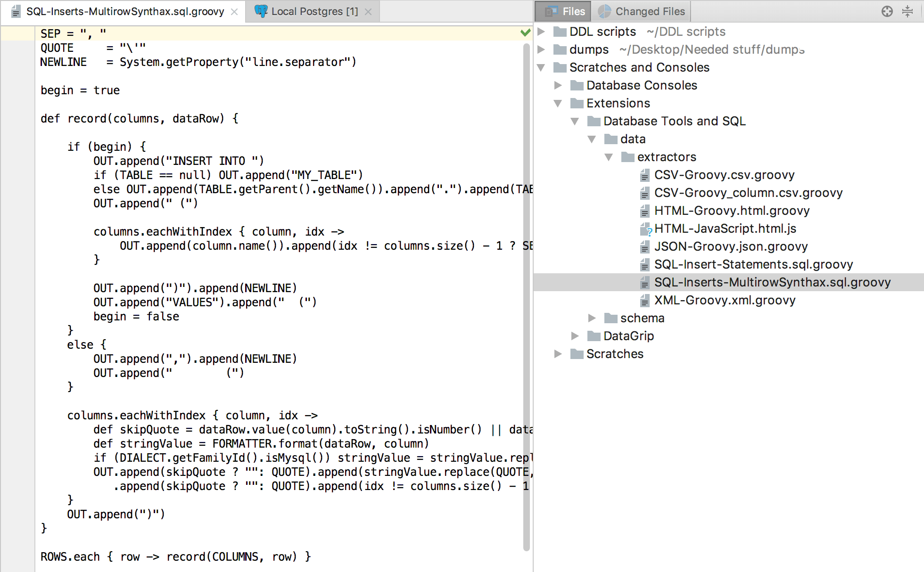The image size is (924, 572).
Task: Select the DataGrip folder label
Action: point(628,336)
